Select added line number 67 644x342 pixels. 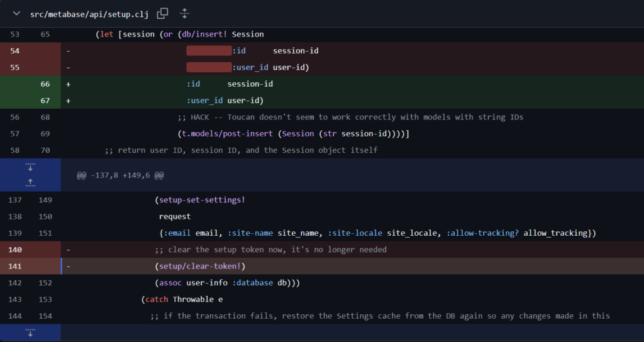coord(45,100)
